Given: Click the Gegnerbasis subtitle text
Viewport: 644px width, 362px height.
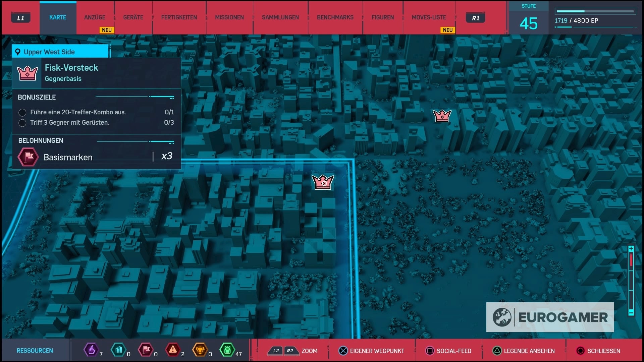Looking at the screenshot, I should pyautogui.click(x=63, y=79).
